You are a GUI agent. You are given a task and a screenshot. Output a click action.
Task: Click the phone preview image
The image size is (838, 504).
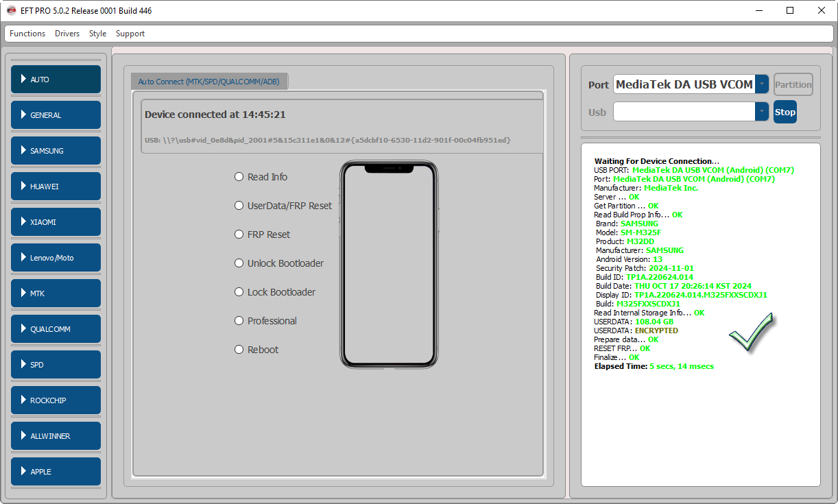(389, 265)
